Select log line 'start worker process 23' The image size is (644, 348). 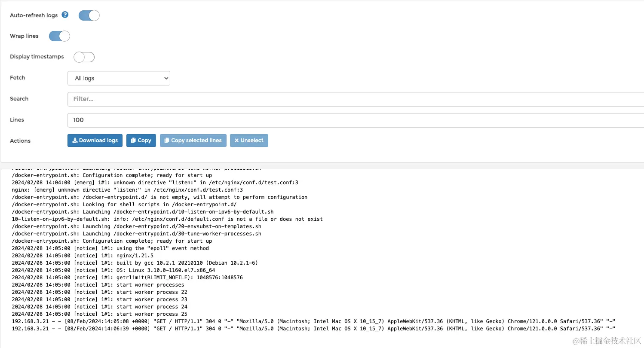coord(99,299)
